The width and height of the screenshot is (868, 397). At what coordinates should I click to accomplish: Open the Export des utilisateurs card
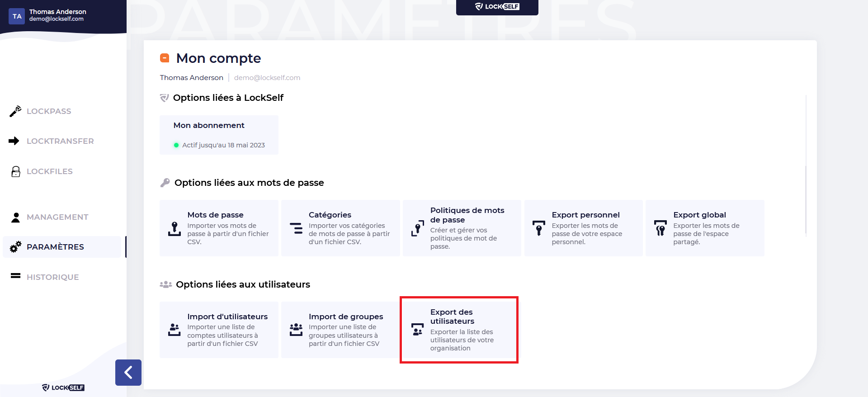click(x=459, y=330)
